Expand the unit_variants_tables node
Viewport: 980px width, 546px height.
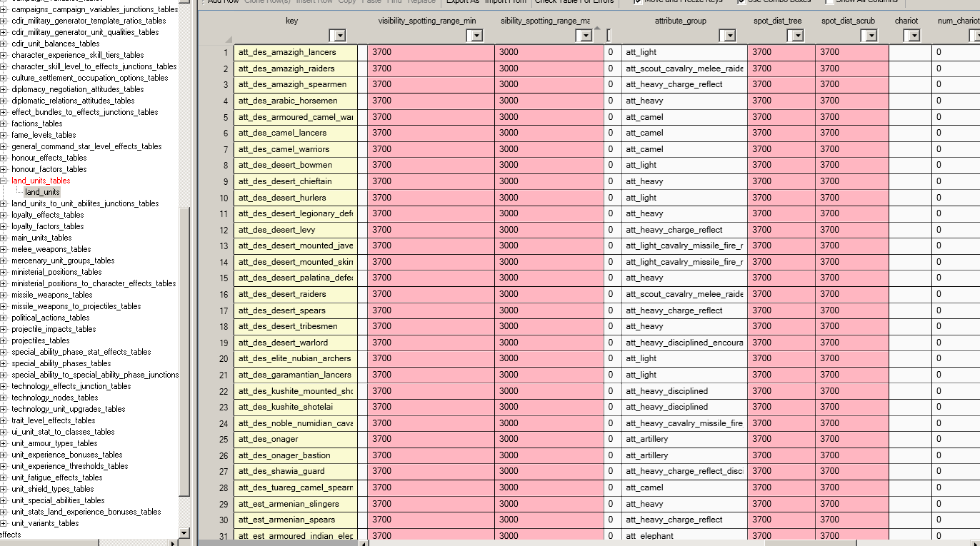click(x=5, y=523)
